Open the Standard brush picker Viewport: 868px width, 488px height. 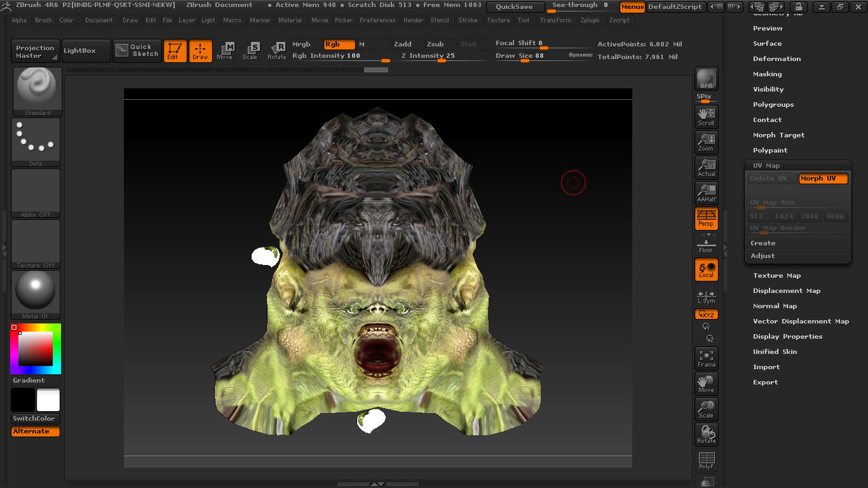[37, 91]
